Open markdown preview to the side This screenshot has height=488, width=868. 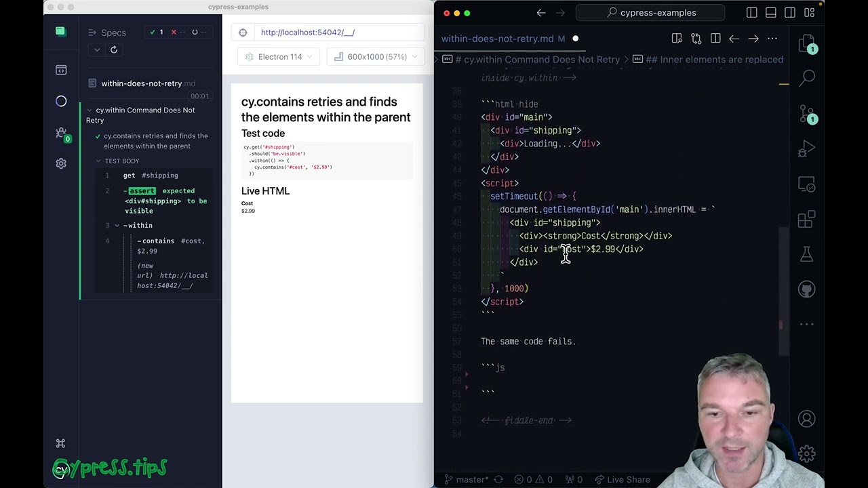point(677,39)
